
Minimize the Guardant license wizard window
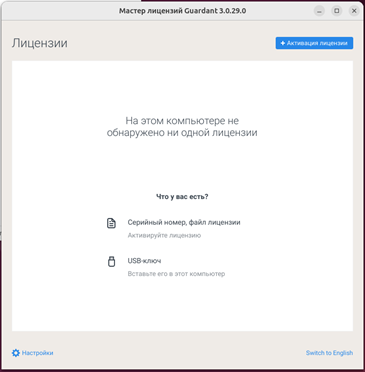(319, 11)
